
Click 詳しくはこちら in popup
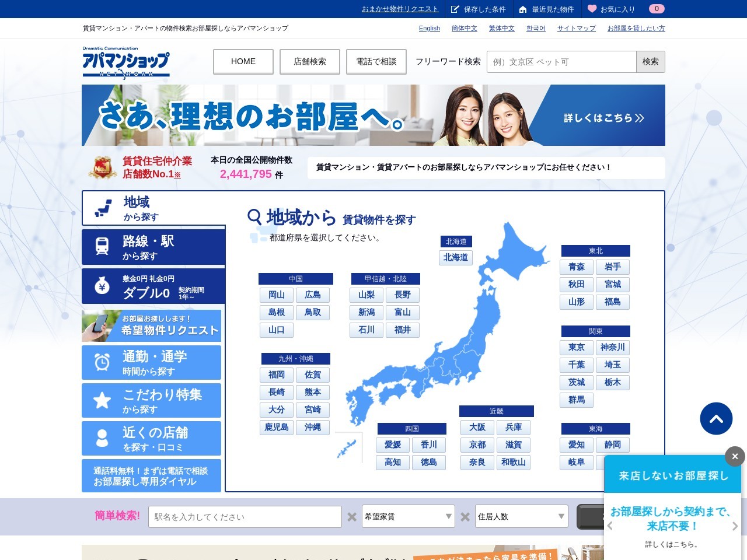click(x=673, y=544)
